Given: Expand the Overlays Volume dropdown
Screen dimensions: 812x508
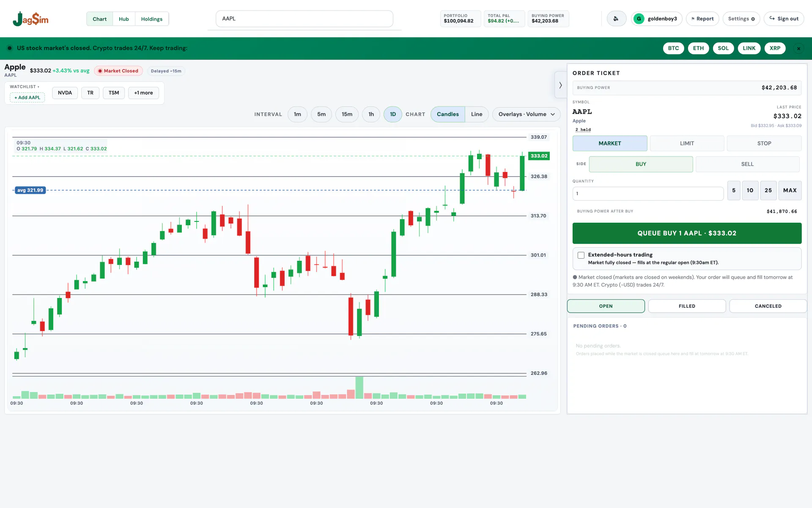Looking at the screenshot, I should point(526,114).
